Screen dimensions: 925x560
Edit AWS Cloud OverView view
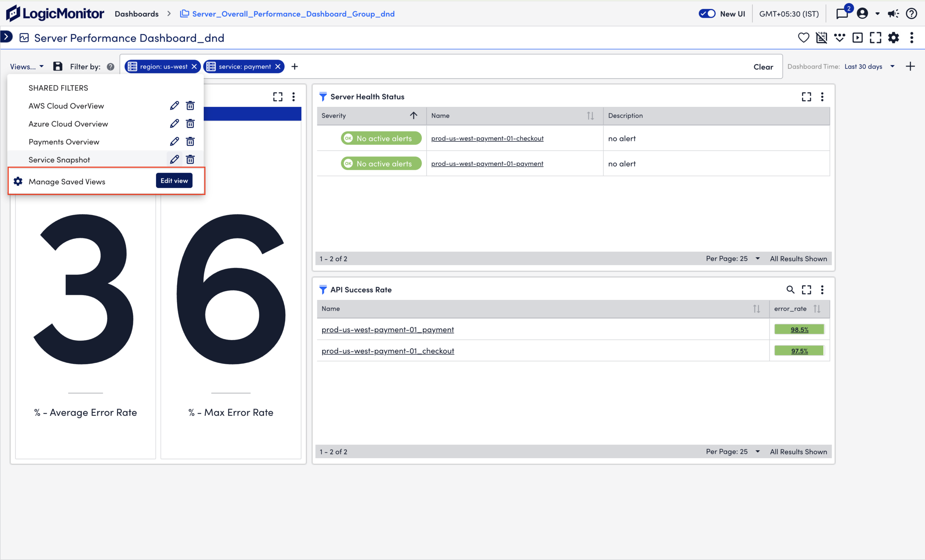click(174, 105)
